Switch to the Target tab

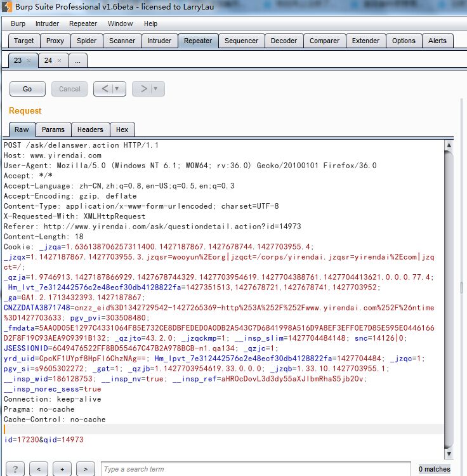(24, 41)
